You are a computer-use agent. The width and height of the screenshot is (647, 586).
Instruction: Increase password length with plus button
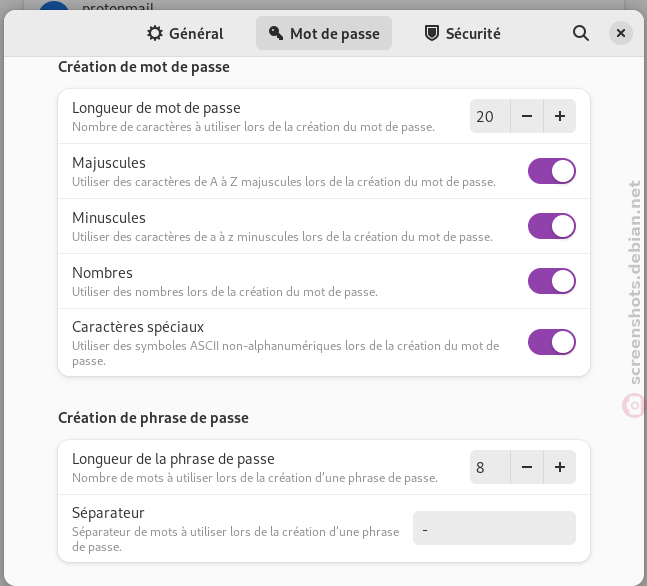pyautogui.click(x=560, y=116)
